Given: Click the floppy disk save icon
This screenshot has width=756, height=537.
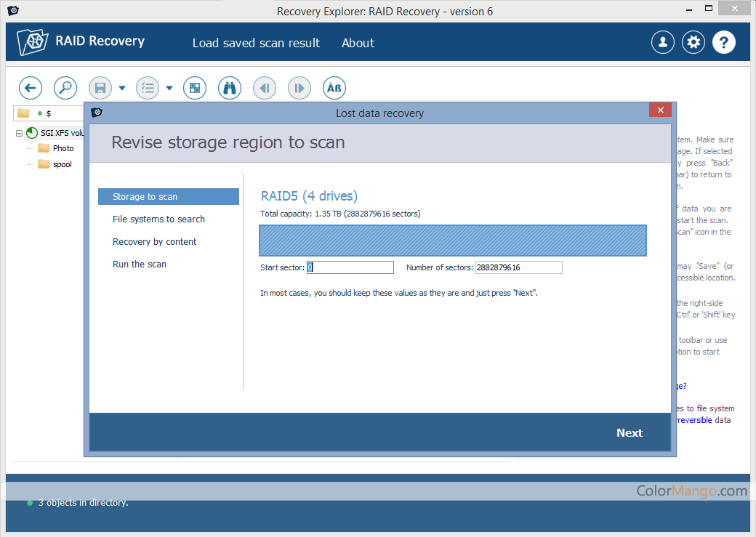Looking at the screenshot, I should (100, 88).
